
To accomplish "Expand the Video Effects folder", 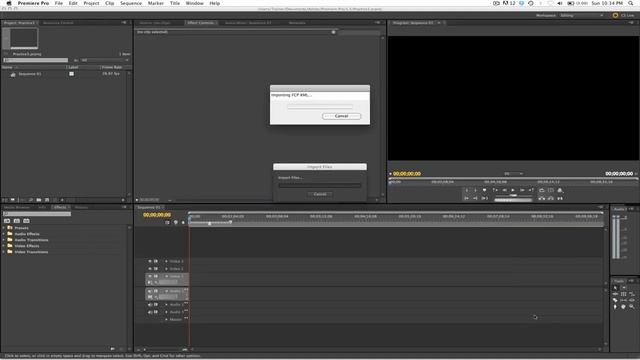I will pyautogui.click(x=4, y=246).
